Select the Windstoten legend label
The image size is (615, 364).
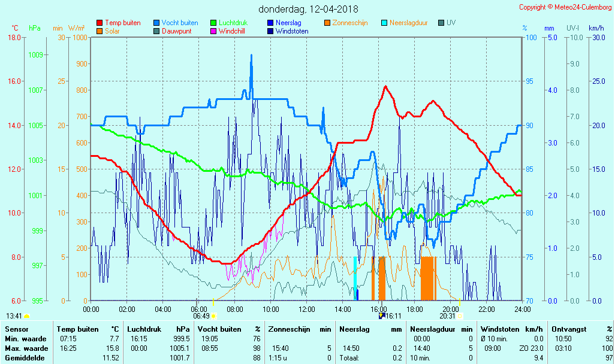[292, 31]
